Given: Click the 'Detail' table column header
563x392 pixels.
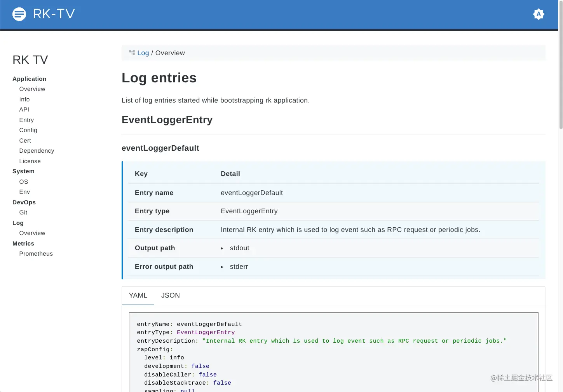Looking at the screenshot, I should pos(230,174).
